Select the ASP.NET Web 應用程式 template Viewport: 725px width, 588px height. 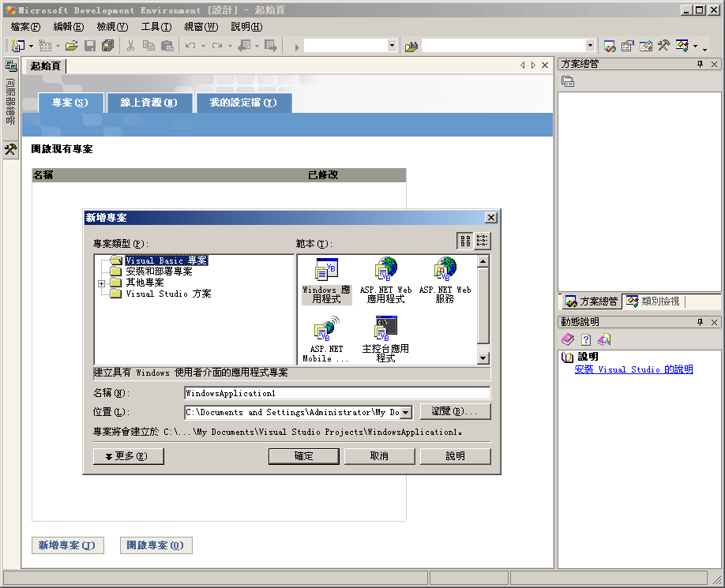pyautogui.click(x=385, y=280)
